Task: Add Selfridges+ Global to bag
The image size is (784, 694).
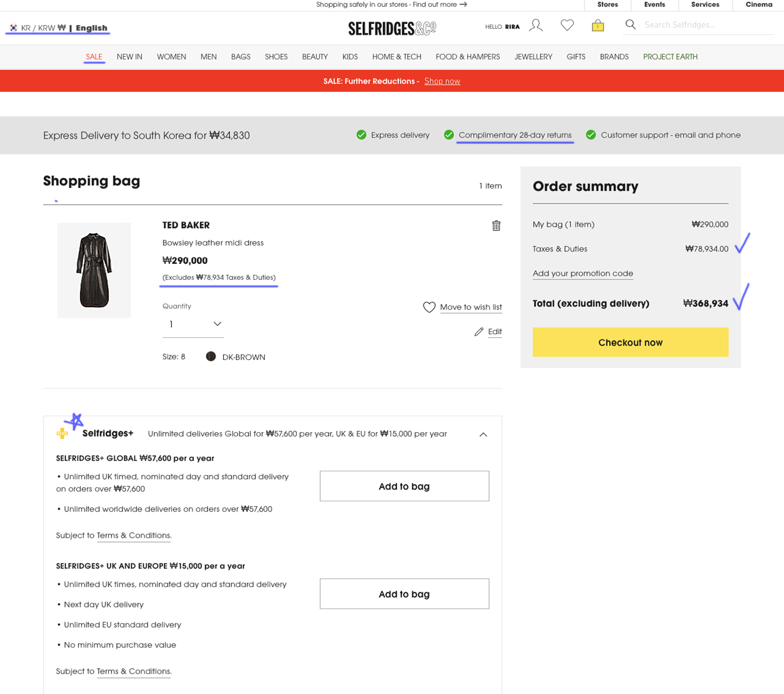Action: pos(405,487)
